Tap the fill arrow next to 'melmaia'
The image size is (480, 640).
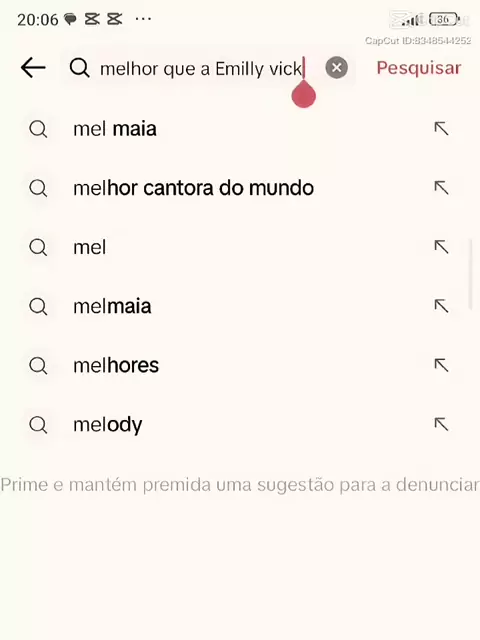(x=441, y=306)
